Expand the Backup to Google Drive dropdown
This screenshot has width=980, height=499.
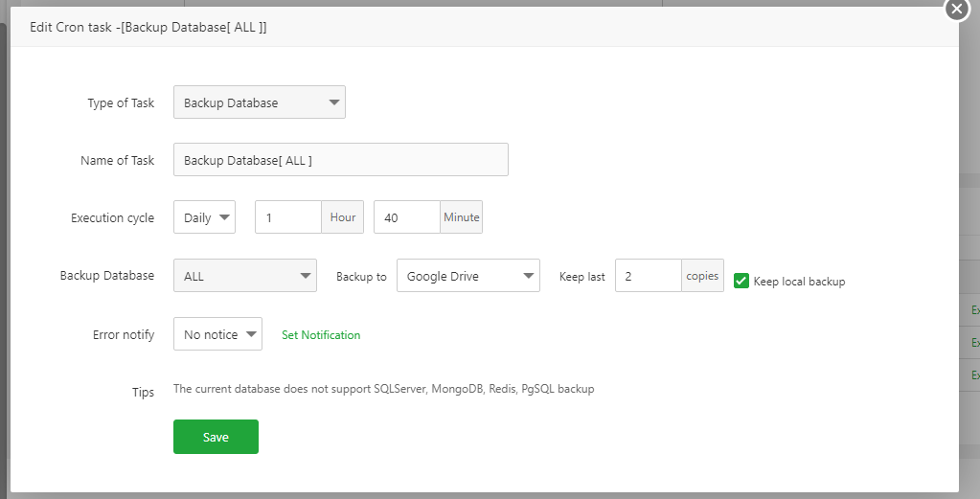coord(467,276)
